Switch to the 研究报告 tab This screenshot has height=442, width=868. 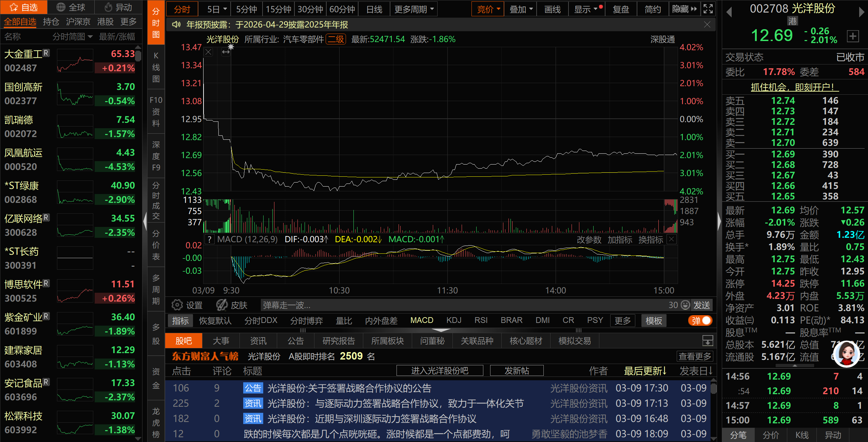coord(339,341)
